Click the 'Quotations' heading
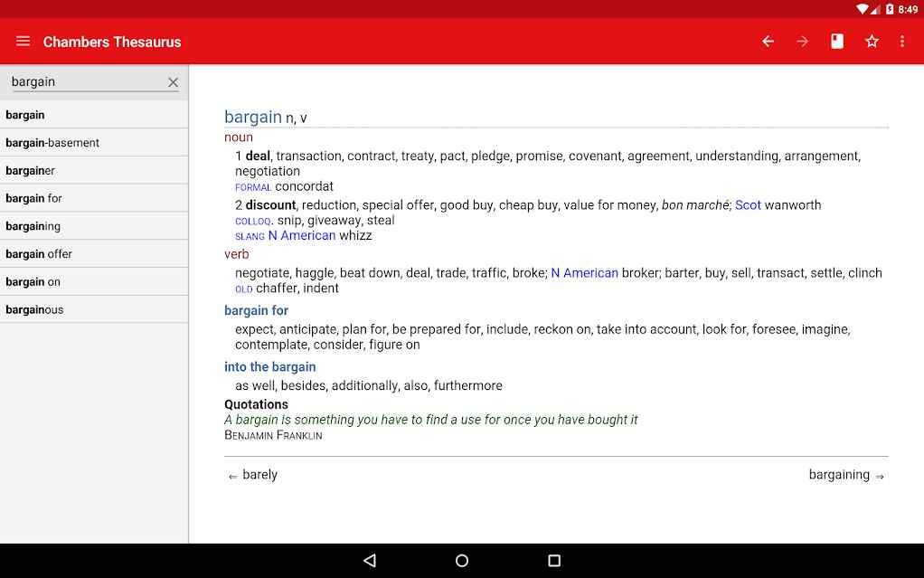 (x=257, y=404)
